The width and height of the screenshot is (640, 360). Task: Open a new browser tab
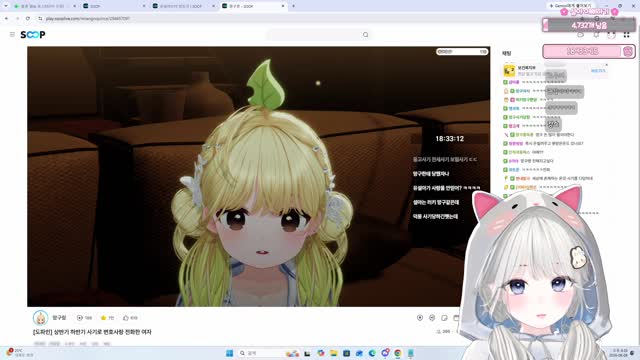coord(293,6)
